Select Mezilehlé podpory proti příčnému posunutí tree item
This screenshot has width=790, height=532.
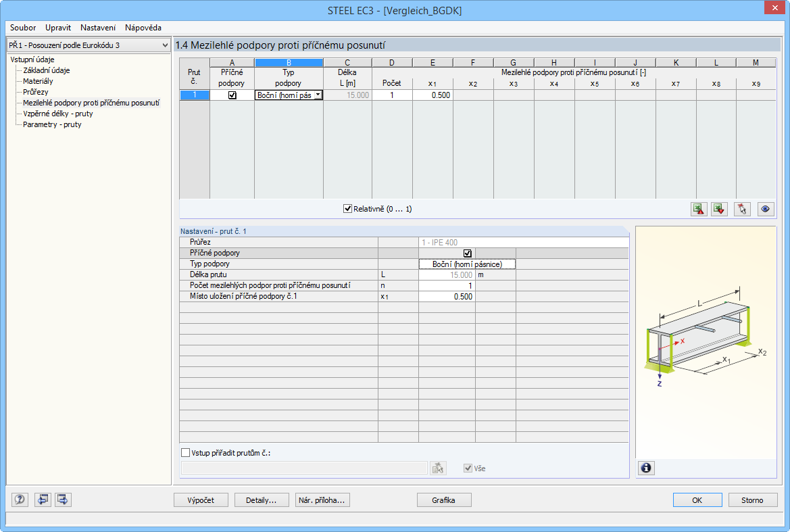[x=91, y=103]
